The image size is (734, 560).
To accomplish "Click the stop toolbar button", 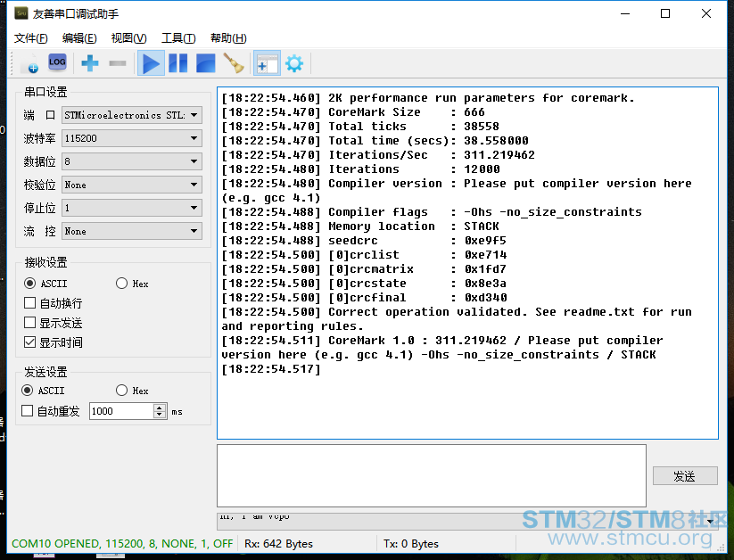I will tap(205, 63).
